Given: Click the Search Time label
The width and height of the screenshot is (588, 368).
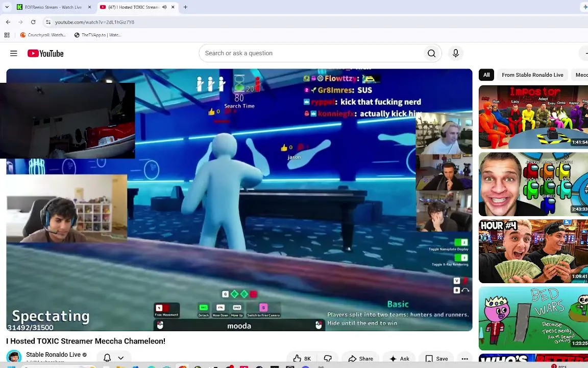Looking at the screenshot, I should click(x=239, y=106).
